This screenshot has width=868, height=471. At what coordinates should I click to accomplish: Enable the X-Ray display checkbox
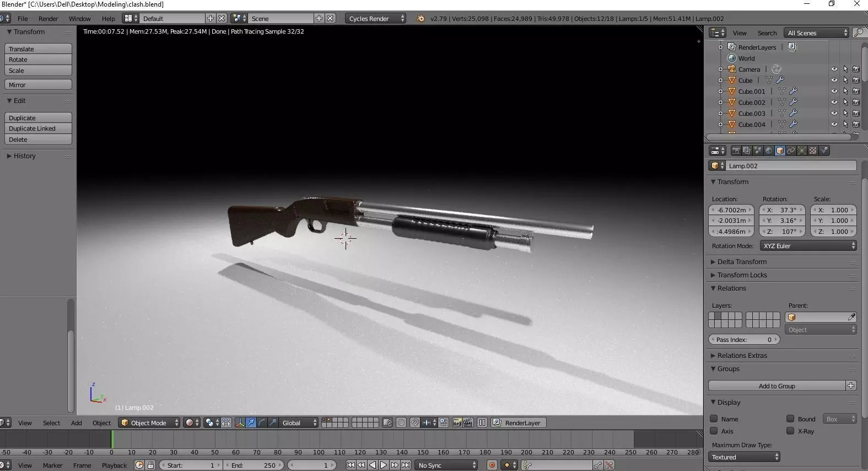pyautogui.click(x=790, y=431)
